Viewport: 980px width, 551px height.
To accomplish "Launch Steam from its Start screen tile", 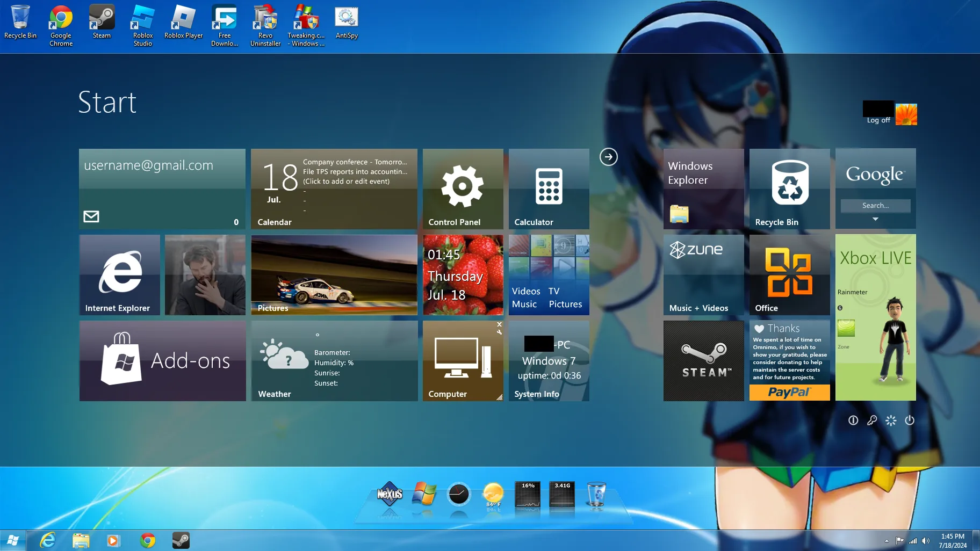I will [703, 360].
